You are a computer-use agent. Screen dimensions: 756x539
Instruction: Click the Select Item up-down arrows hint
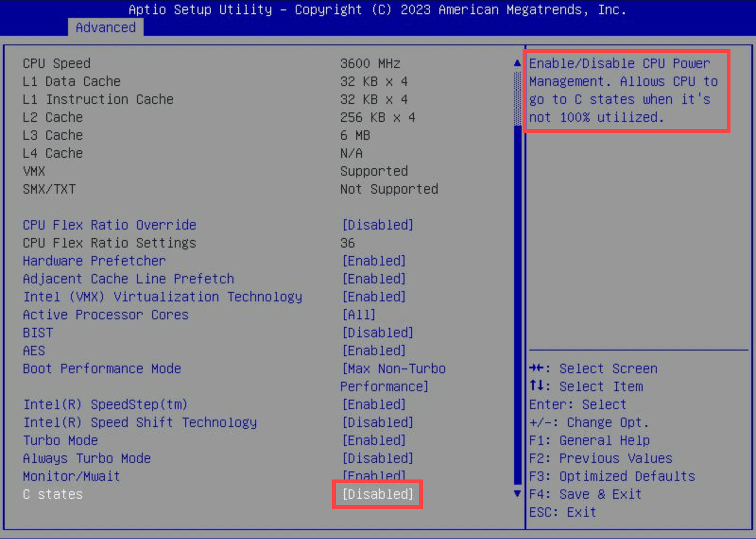[x=586, y=386]
